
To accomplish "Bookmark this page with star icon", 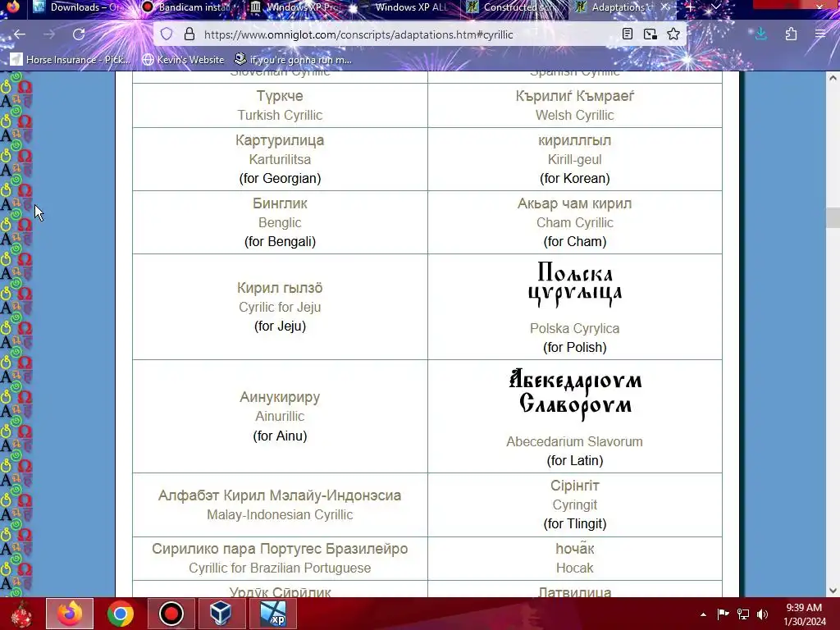I will point(673,34).
